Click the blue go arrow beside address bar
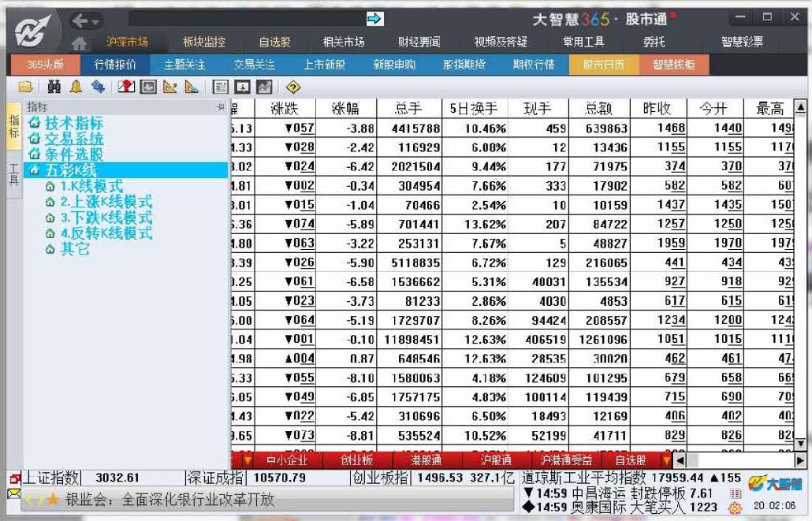The width and height of the screenshot is (812, 521). click(x=374, y=19)
